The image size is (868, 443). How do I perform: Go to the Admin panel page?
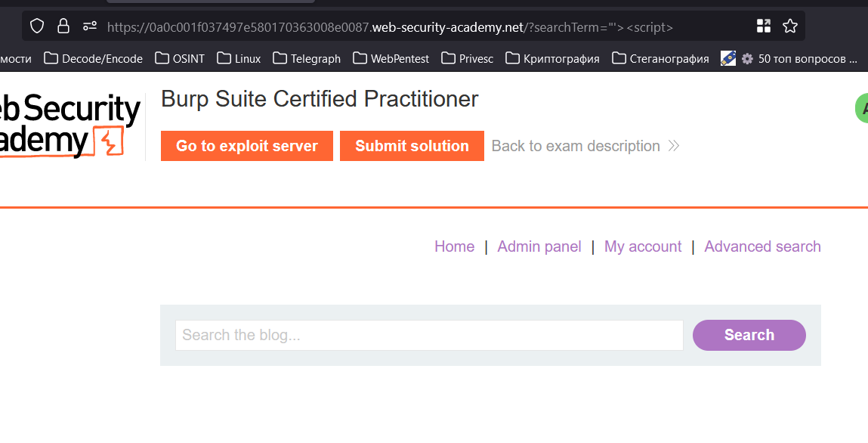coord(539,246)
